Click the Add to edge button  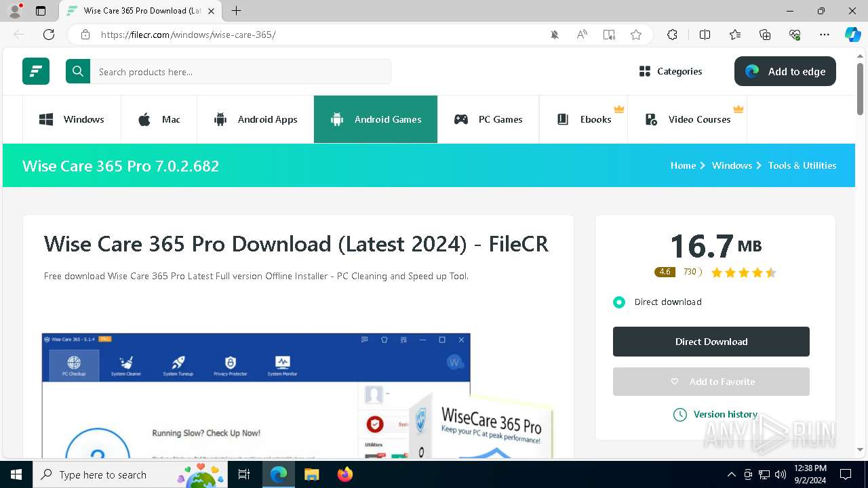pyautogui.click(x=785, y=71)
